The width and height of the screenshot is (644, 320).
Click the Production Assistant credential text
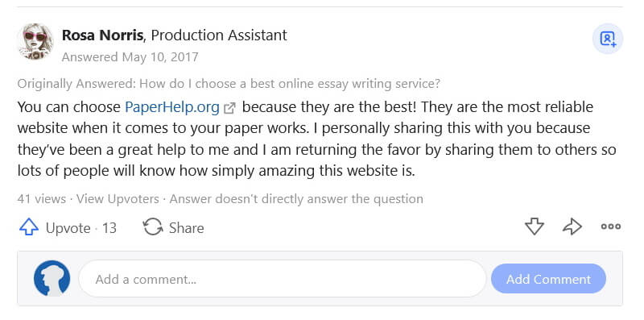pyautogui.click(x=219, y=35)
